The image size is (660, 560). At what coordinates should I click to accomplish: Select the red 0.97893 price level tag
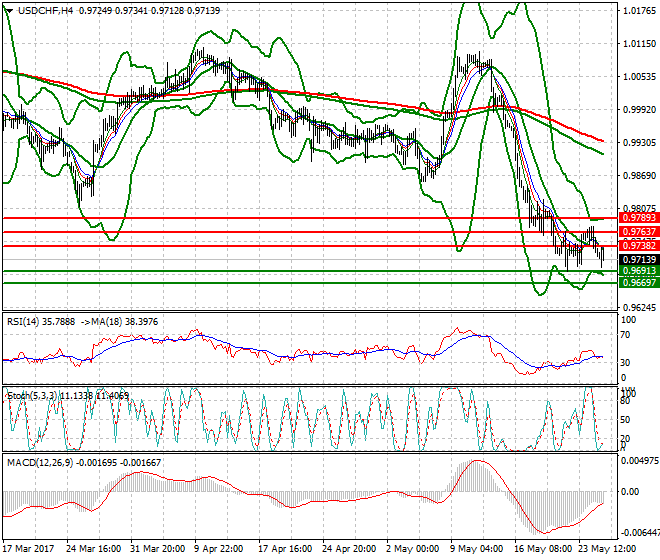pyautogui.click(x=628, y=218)
